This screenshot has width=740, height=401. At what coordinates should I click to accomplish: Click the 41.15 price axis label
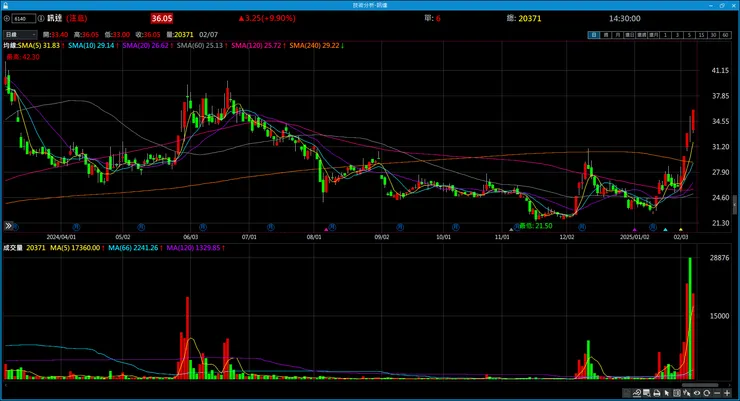coord(720,70)
